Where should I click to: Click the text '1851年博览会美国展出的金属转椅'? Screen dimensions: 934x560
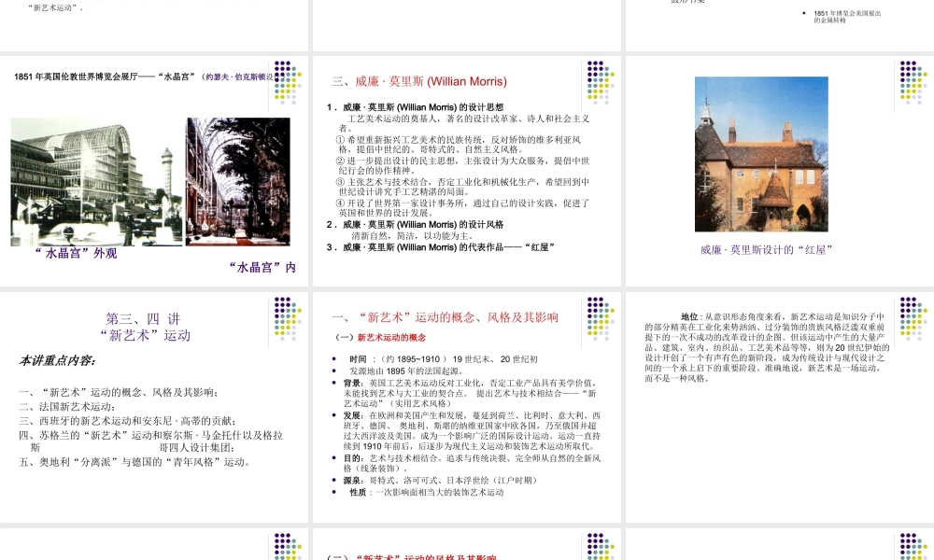[847, 17]
